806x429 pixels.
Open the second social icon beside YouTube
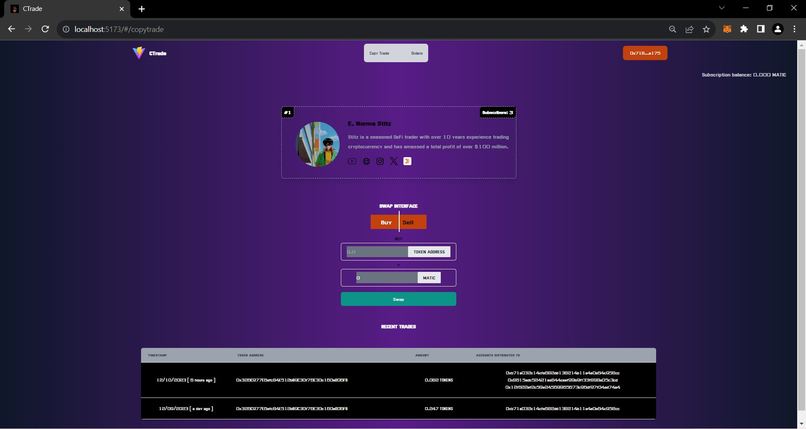366,161
